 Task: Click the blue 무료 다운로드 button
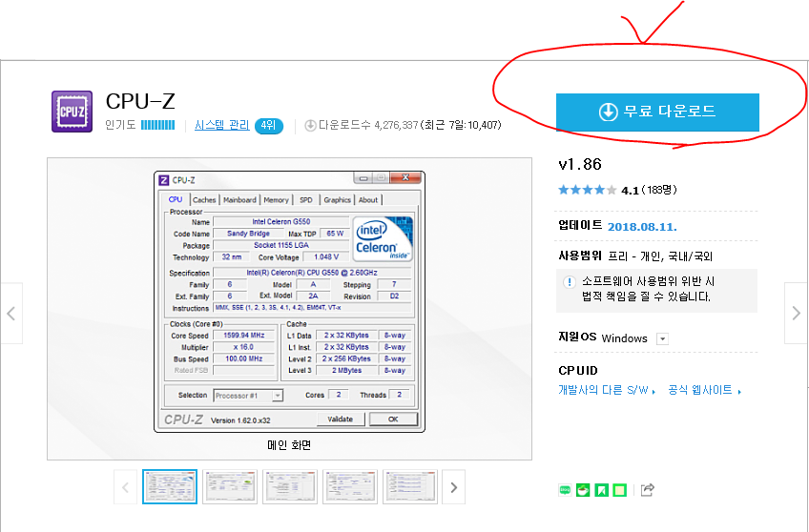(x=657, y=112)
